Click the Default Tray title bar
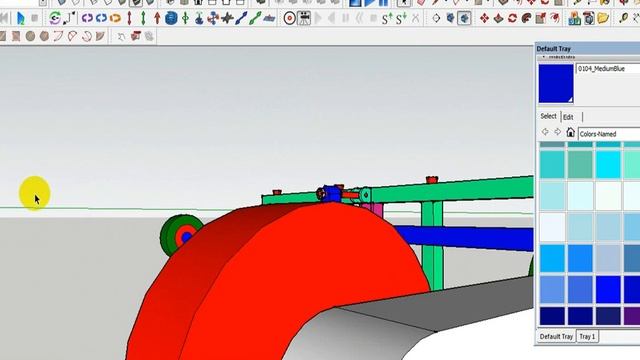 587,49
